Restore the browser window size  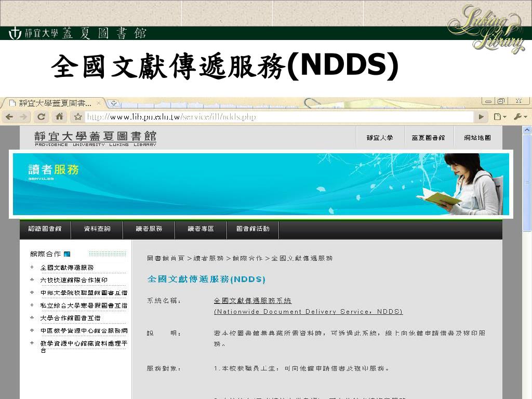click(x=501, y=101)
